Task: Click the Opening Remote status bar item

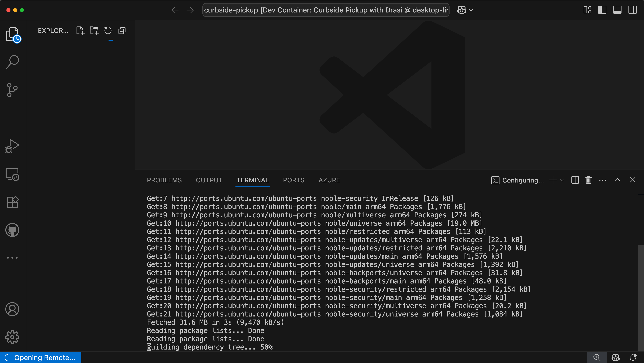Action: coord(40,357)
